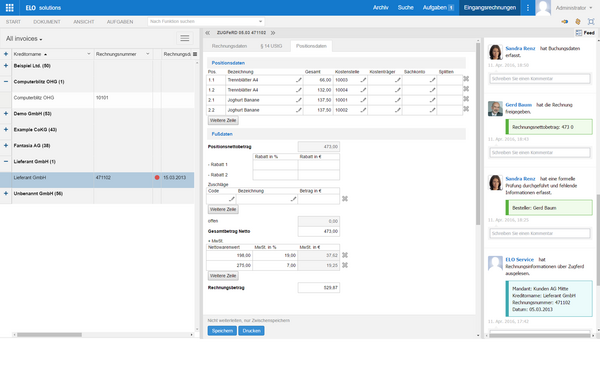Edit the Zuschläge Code with its pencil icon
This screenshot has height=375, width=600.
[x=232, y=199]
